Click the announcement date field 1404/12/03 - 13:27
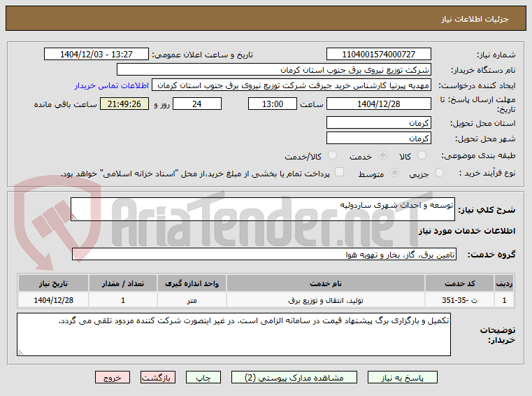Viewport: 532px width, 396px height. coord(96,55)
